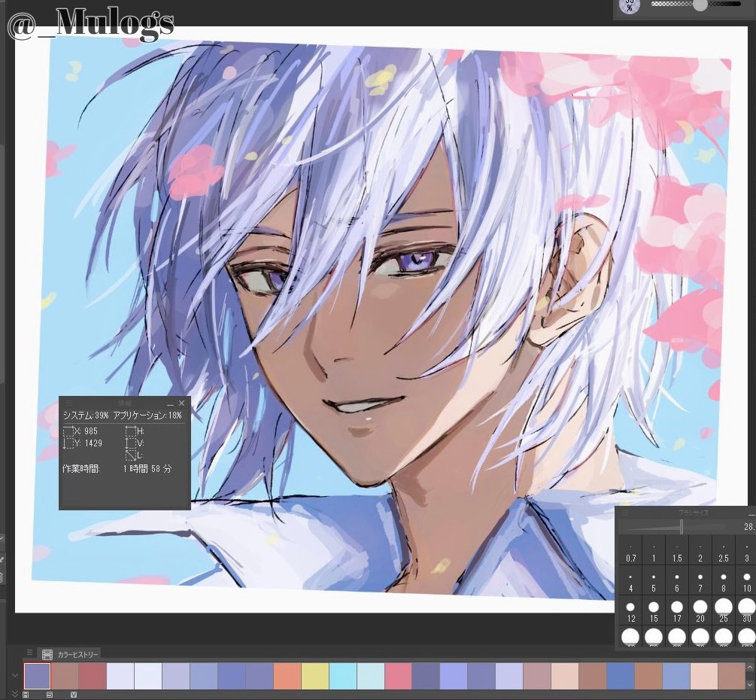Click the アプリケーション:18% readout

(147, 415)
